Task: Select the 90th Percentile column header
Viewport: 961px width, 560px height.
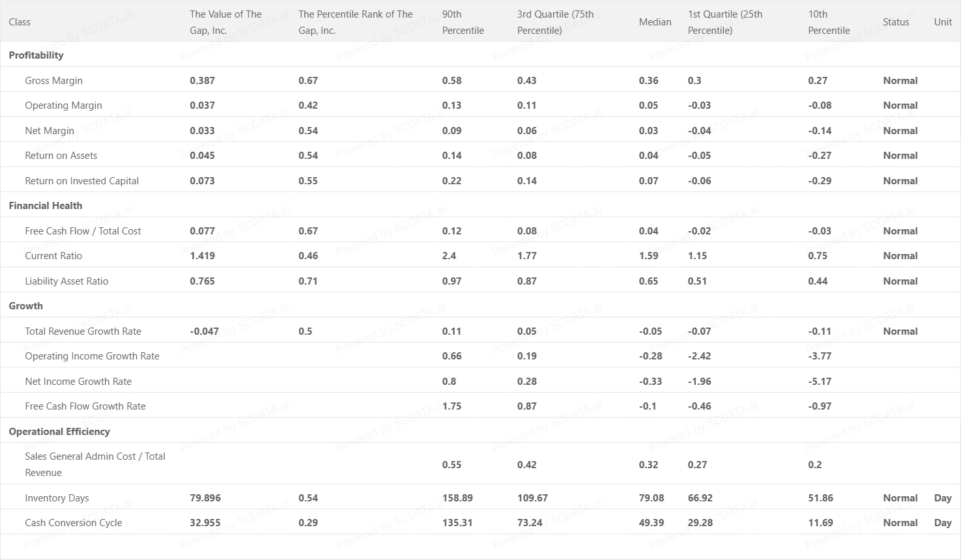Action: coord(463,22)
